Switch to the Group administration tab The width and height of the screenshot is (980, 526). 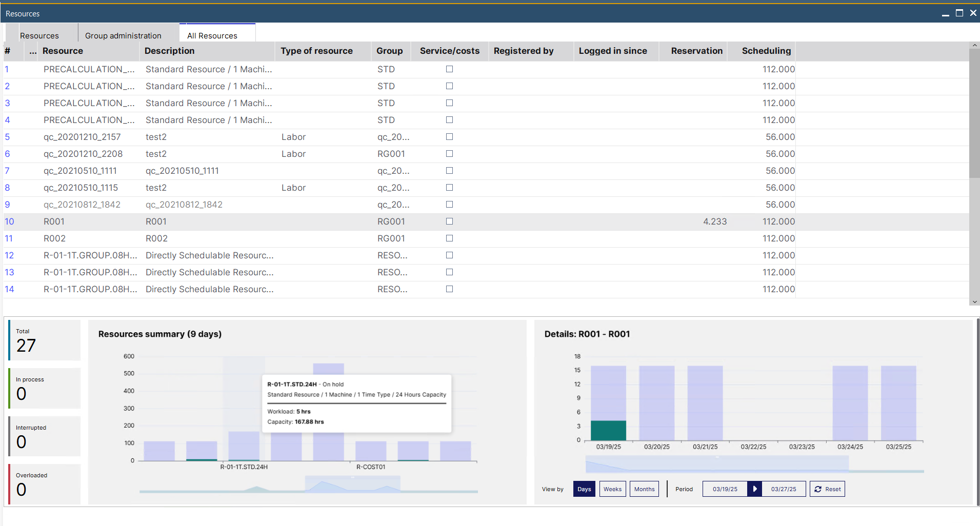123,35
